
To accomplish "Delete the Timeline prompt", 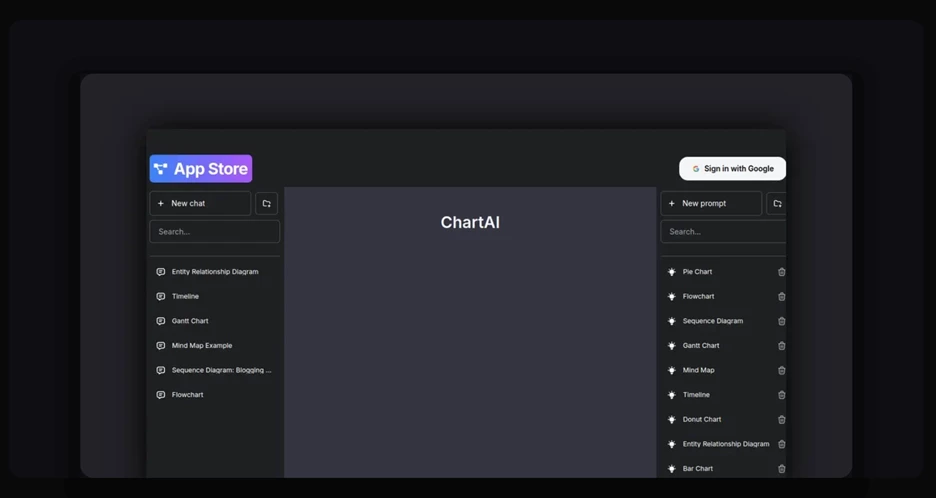I will (x=781, y=395).
